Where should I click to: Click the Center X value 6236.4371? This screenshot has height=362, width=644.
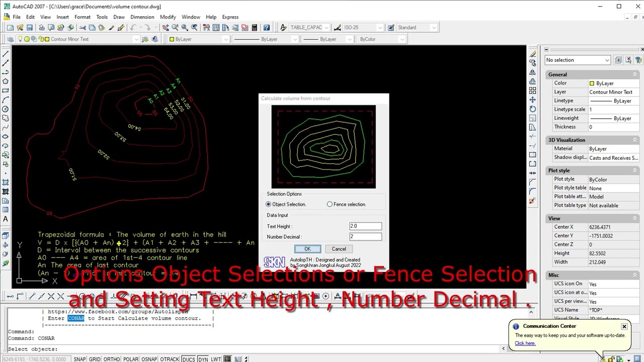(x=614, y=227)
